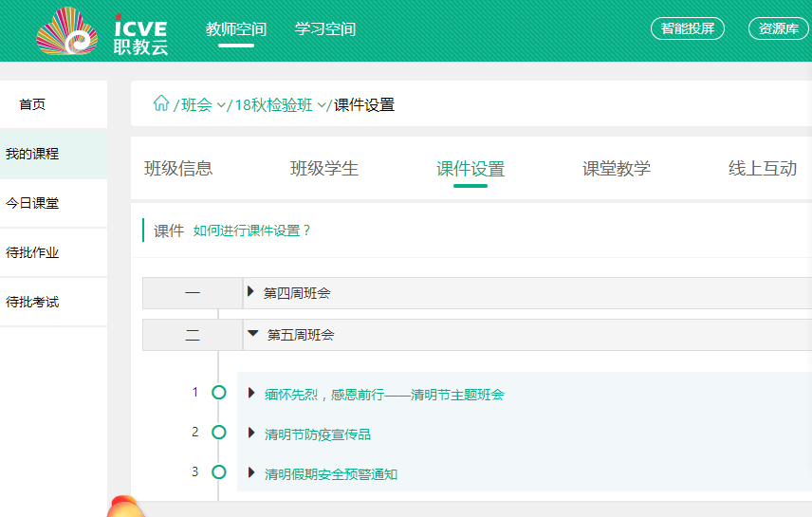Expand the 第四周班会 section
This screenshot has height=517, width=812.
click(x=250, y=292)
